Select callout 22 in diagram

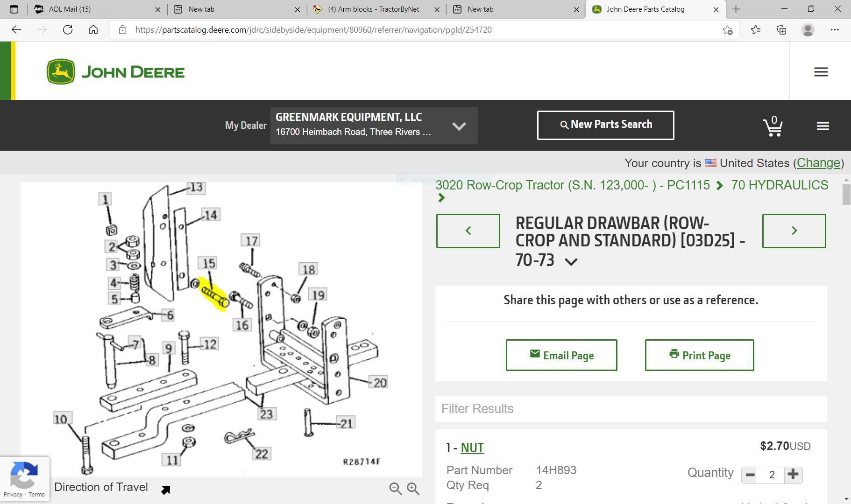point(262,454)
